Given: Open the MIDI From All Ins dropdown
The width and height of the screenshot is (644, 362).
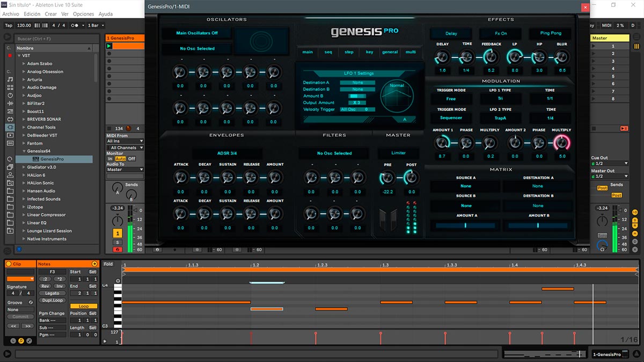Looking at the screenshot, I should [x=125, y=141].
